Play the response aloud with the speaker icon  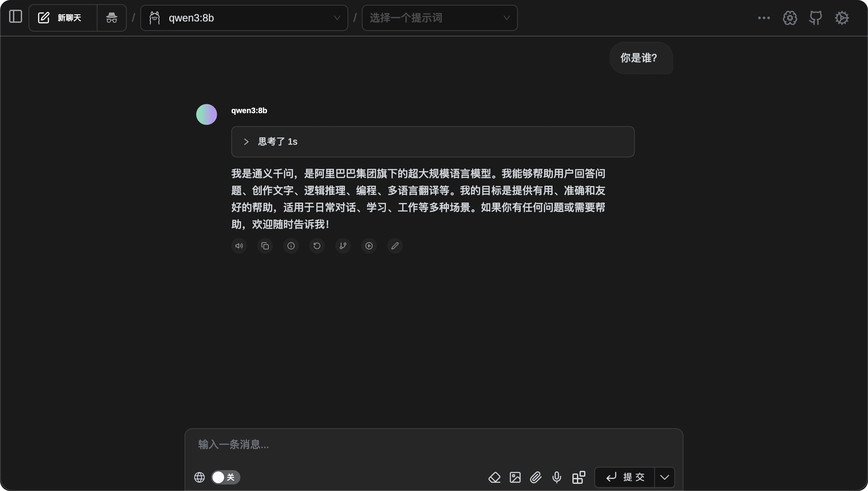pyautogui.click(x=238, y=246)
